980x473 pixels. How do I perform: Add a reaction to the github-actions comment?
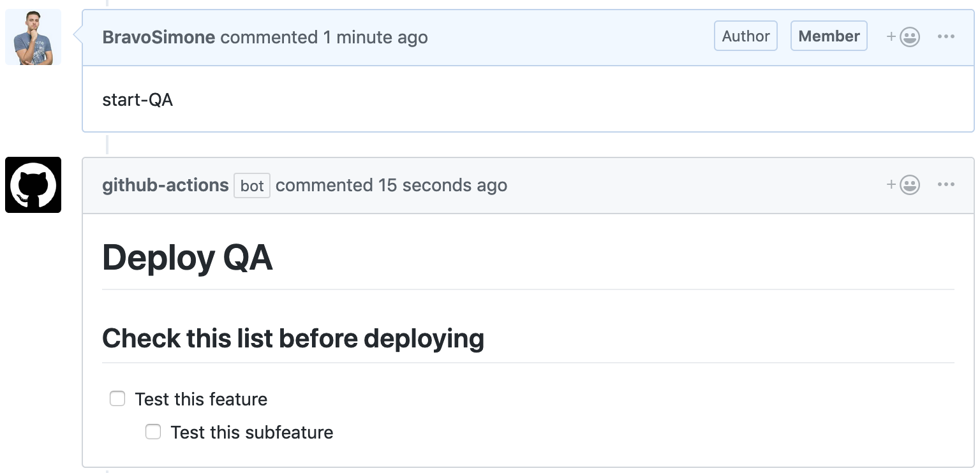[x=902, y=185]
